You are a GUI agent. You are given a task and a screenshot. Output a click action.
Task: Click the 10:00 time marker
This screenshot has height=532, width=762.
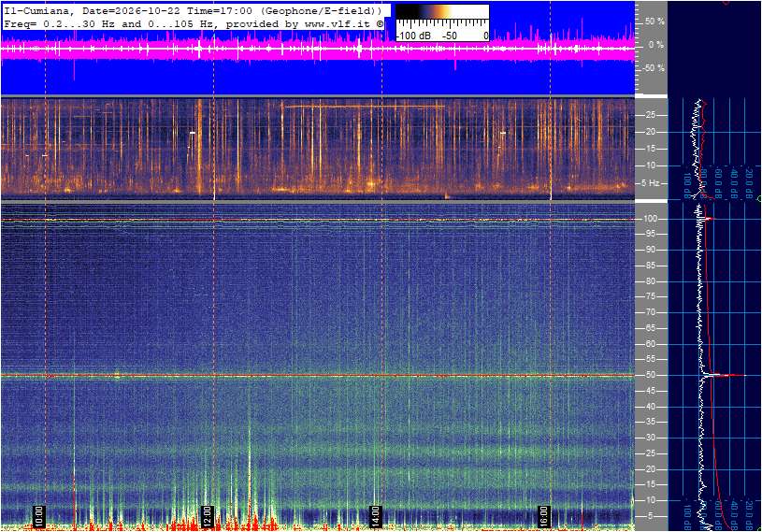point(38,516)
